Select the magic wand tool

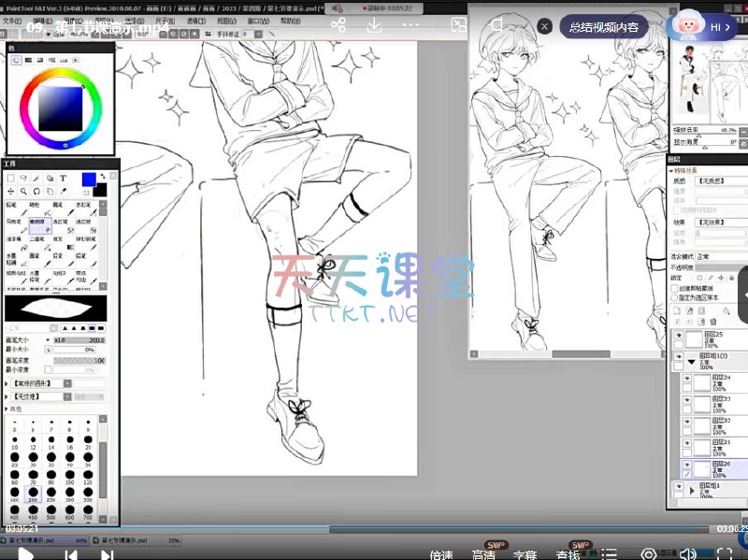point(36,179)
